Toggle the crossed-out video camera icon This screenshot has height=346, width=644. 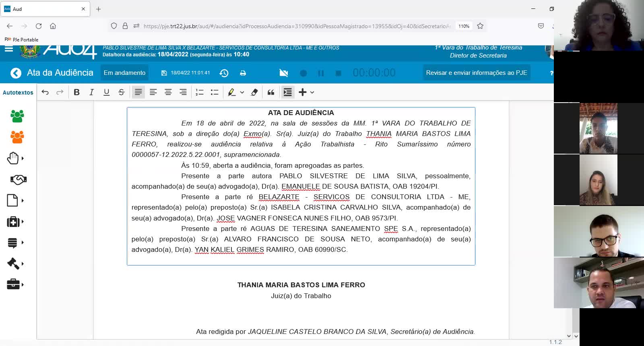point(284,73)
